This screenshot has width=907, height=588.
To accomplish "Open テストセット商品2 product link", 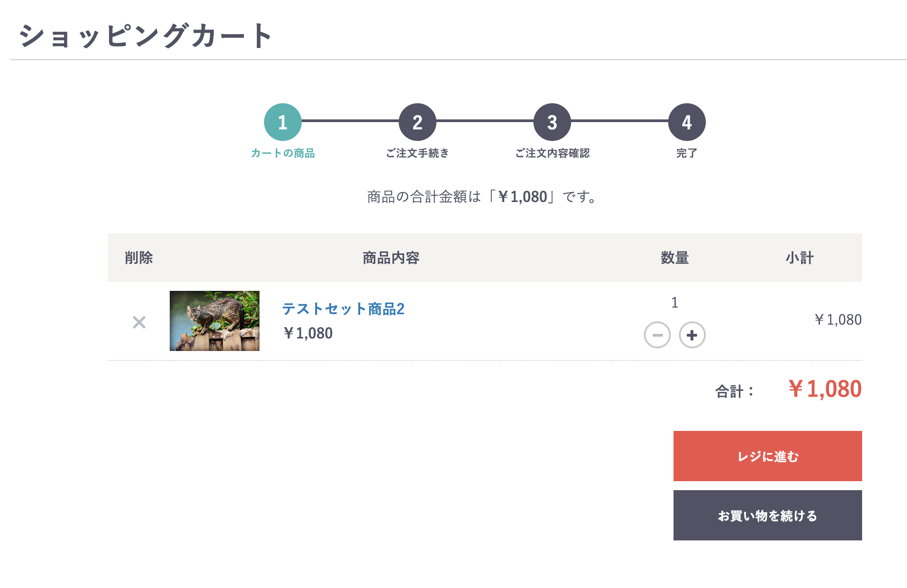I will pos(343,309).
